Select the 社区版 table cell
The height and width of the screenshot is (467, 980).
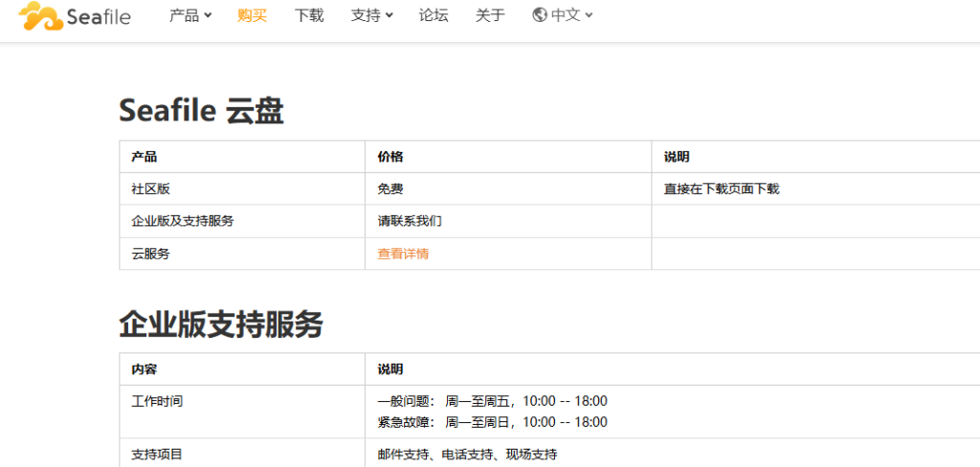(242, 189)
